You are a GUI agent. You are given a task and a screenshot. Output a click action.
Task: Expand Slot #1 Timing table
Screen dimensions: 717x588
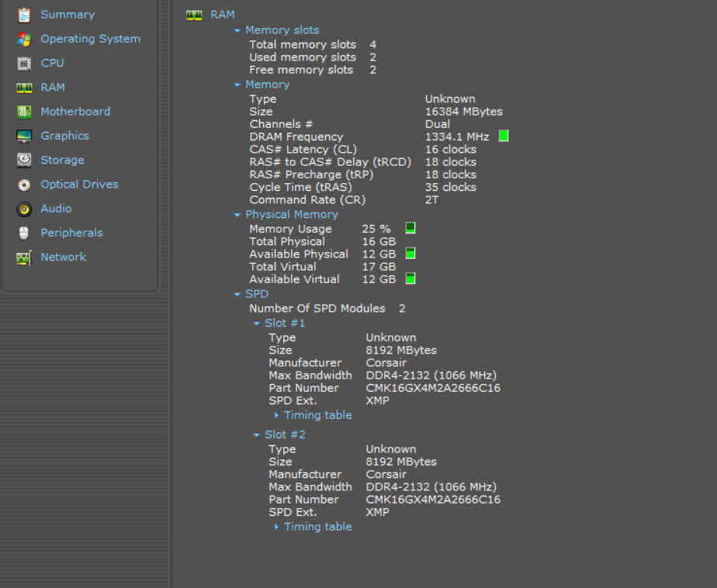tap(276, 415)
